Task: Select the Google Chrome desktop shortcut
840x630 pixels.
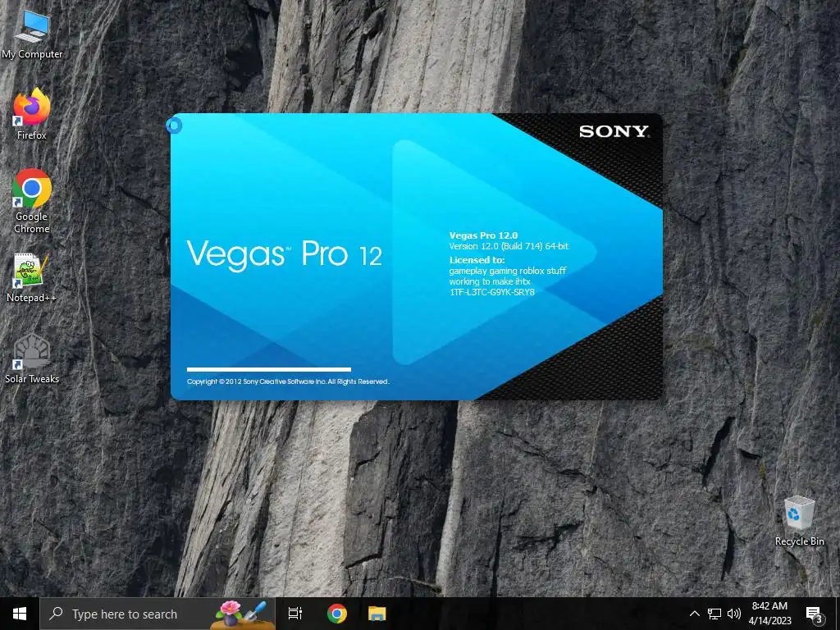Action: click(x=32, y=202)
